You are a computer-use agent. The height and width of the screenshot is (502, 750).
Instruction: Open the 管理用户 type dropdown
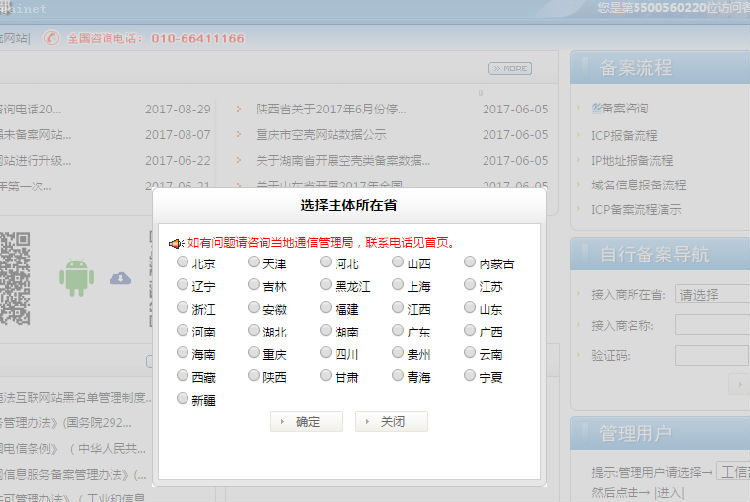(x=734, y=472)
